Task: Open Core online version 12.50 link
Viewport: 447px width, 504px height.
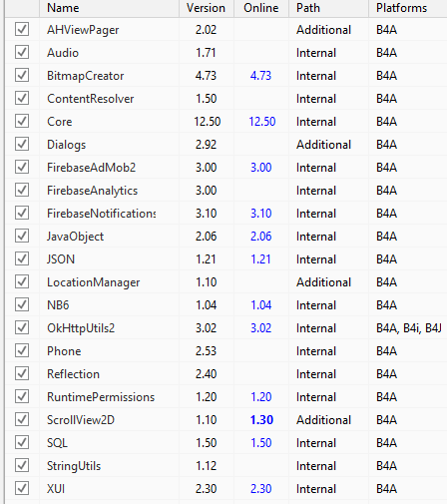Action: pyautogui.click(x=262, y=122)
